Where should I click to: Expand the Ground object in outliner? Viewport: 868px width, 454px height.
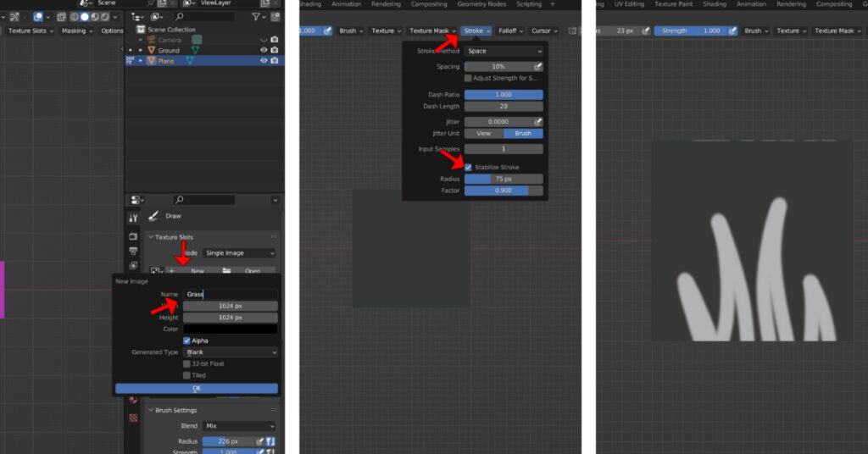tap(141, 50)
